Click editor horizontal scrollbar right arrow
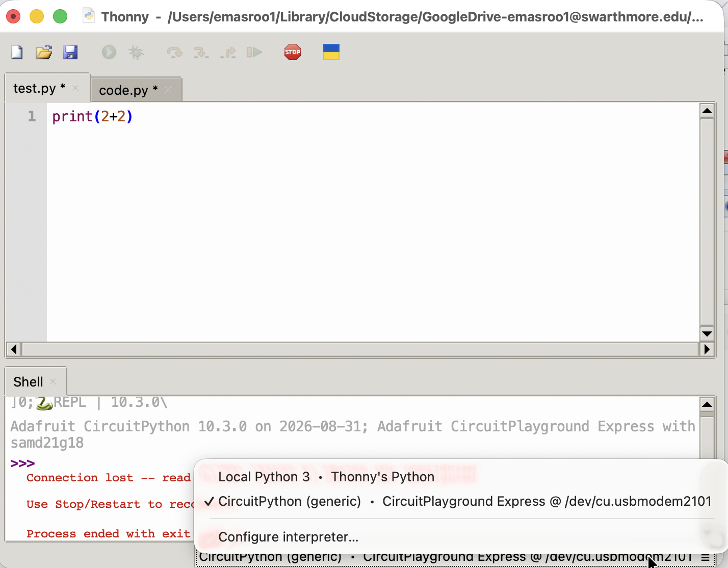This screenshot has width=728, height=568. pos(707,349)
